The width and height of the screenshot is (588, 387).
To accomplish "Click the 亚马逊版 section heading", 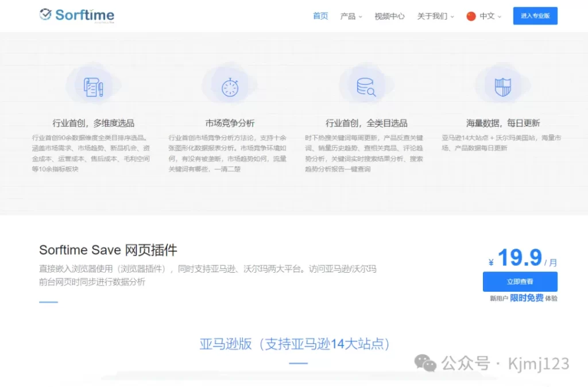I will click(295, 344).
